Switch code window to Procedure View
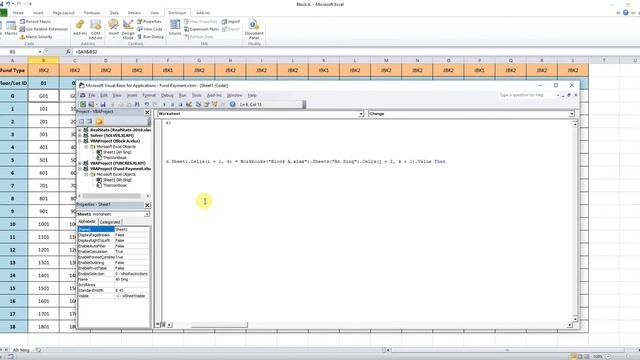 tap(158, 324)
